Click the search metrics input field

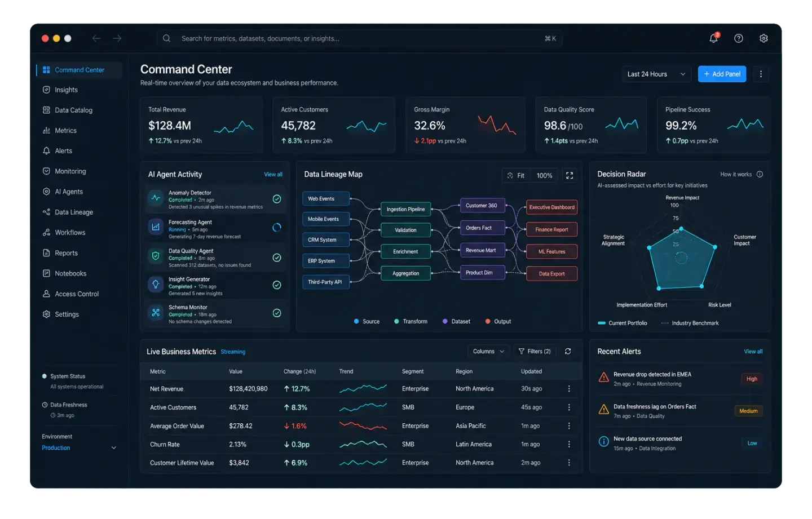point(359,38)
